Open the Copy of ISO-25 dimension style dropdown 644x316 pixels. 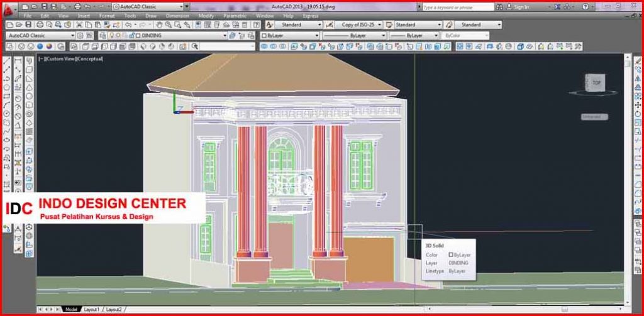click(379, 25)
